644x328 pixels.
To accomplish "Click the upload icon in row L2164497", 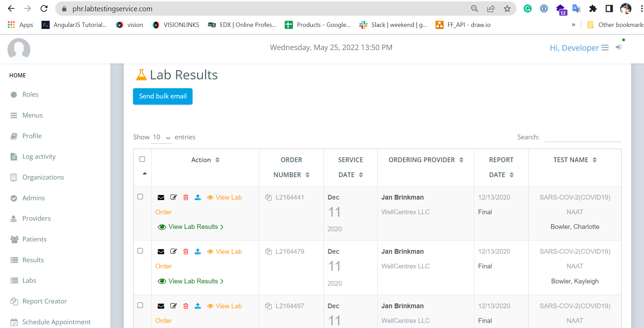I will pos(198,306).
